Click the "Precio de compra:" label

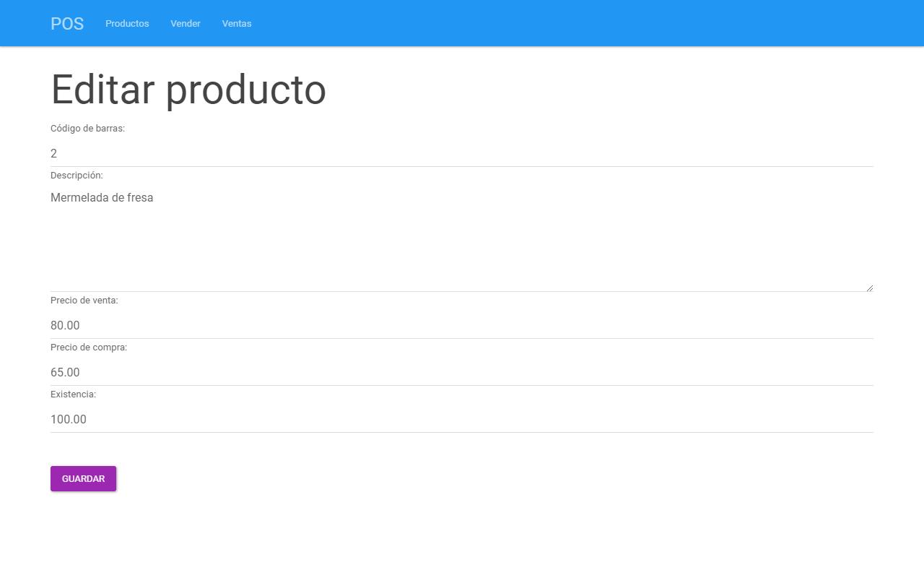(x=89, y=348)
